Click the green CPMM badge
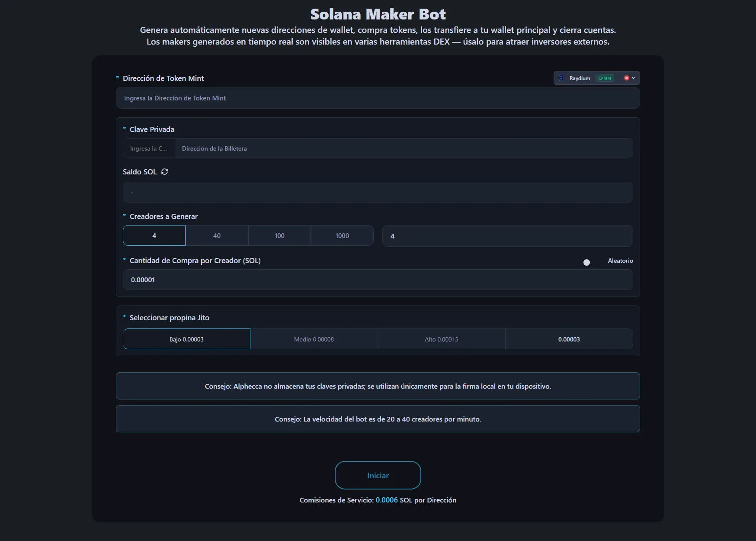 click(x=604, y=78)
